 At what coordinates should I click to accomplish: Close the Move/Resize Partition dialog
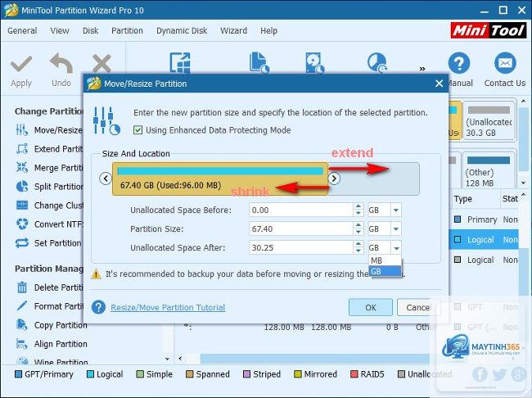point(439,84)
